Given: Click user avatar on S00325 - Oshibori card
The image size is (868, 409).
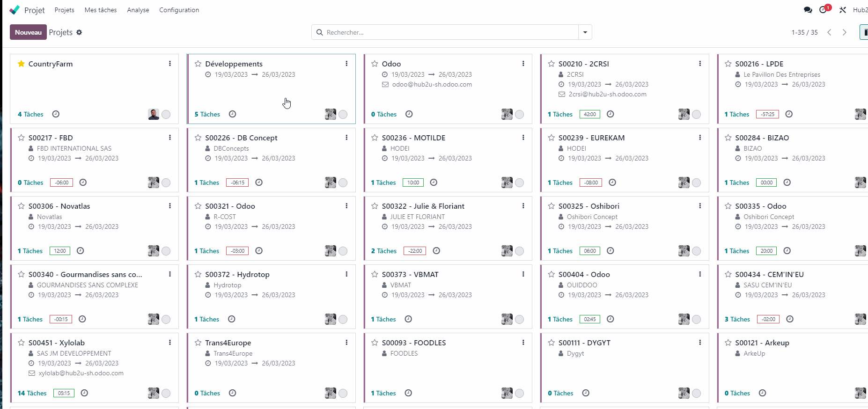Looking at the screenshot, I should tap(684, 251).
